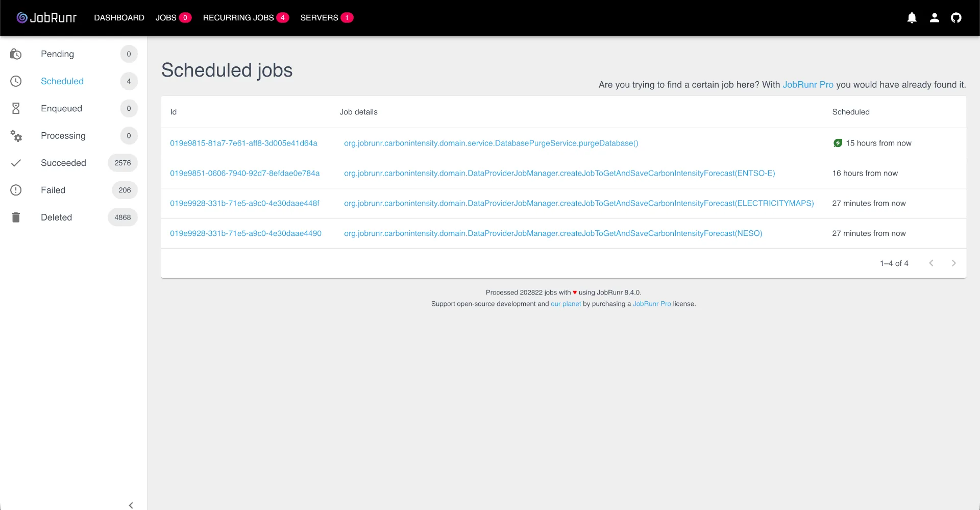Go to previous page of jobs

(931, 263)
